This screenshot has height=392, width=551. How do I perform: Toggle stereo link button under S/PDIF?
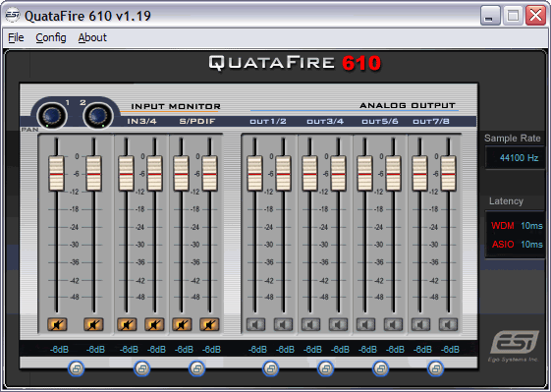[196, 368]
